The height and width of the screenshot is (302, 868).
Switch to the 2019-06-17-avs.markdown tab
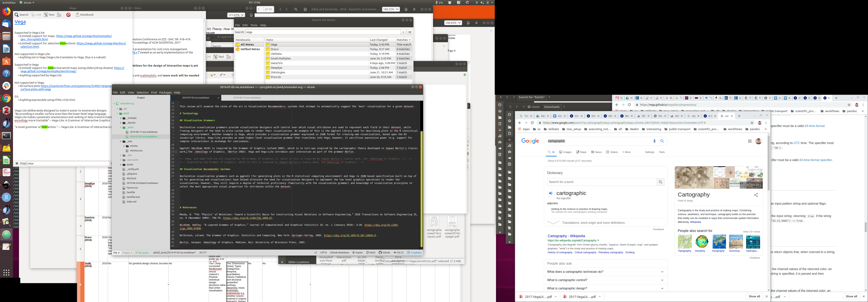(247, 98)
